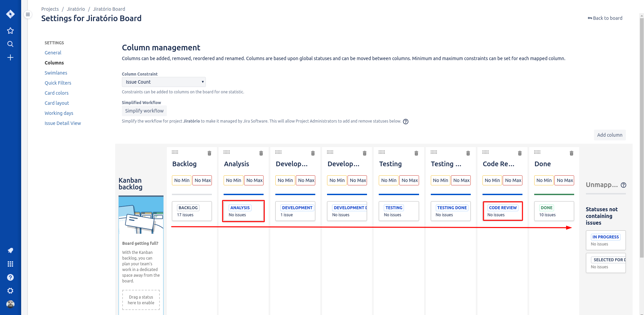This screenshot has width=644, height=315.
Task: Click the Drag a status here box
Action: click(141, 300)
